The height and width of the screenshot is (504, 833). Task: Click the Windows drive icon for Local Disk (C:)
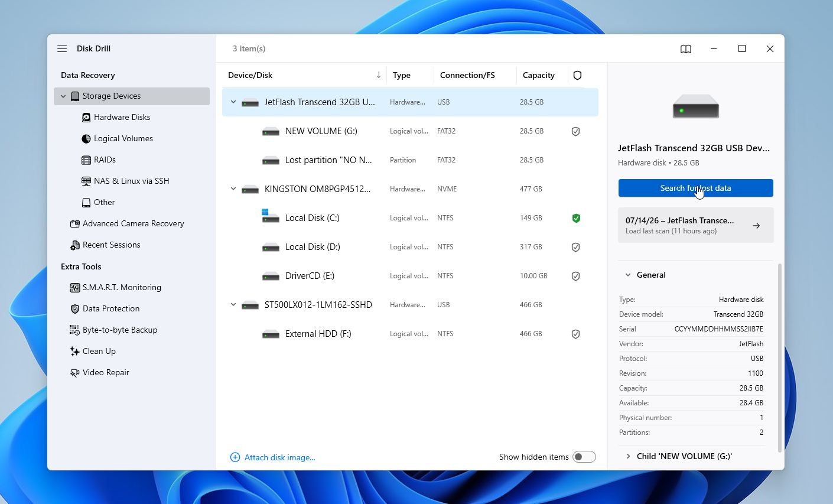point(270,216)
